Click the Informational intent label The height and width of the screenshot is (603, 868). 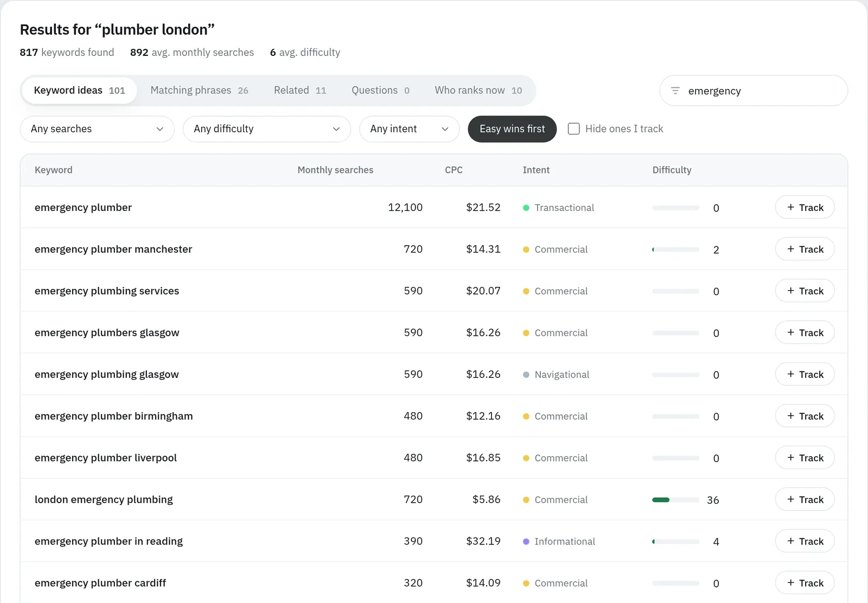tap(565, 542)
